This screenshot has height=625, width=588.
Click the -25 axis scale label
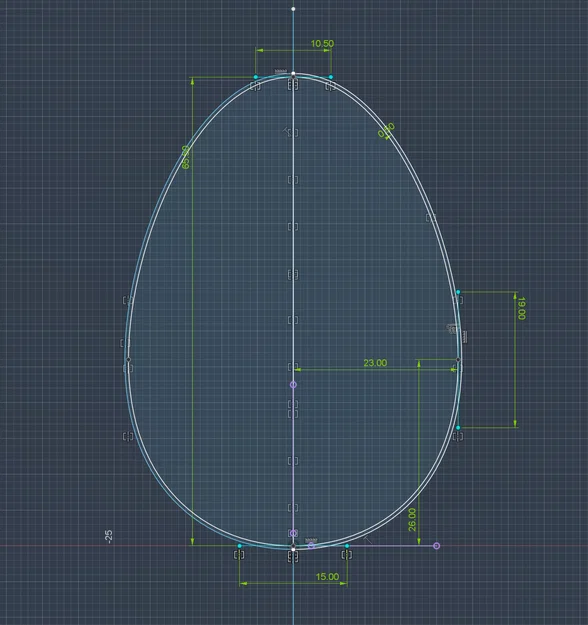click(x=108, y=536)
